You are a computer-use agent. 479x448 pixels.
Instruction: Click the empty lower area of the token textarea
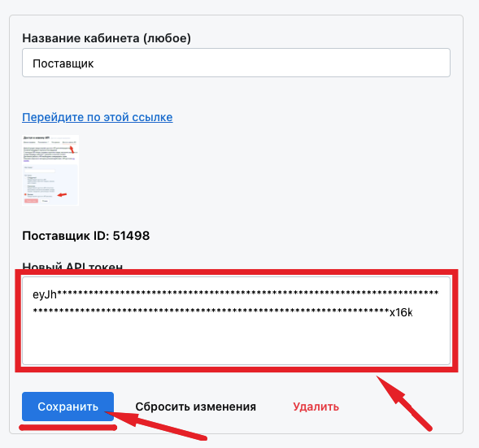[236, 344]
